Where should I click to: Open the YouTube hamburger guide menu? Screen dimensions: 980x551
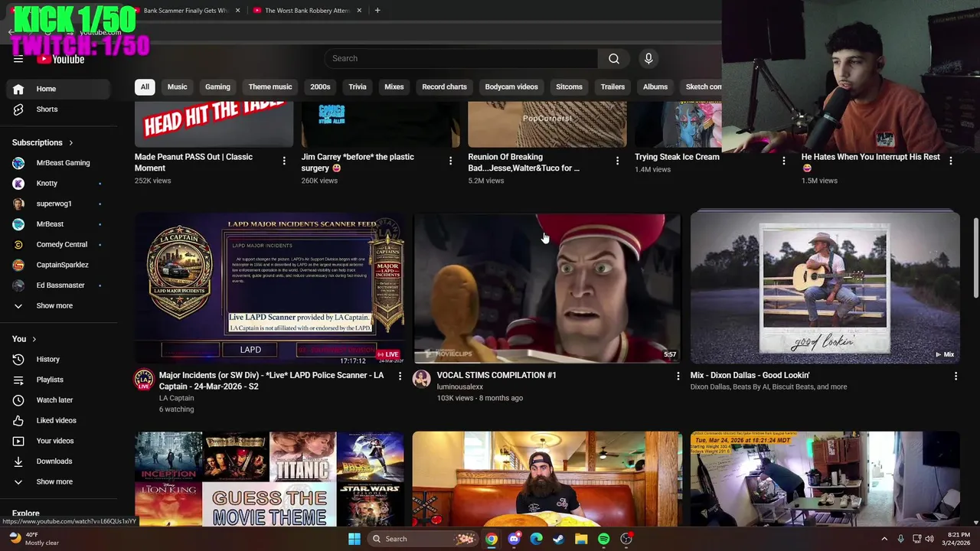(18, 59)
